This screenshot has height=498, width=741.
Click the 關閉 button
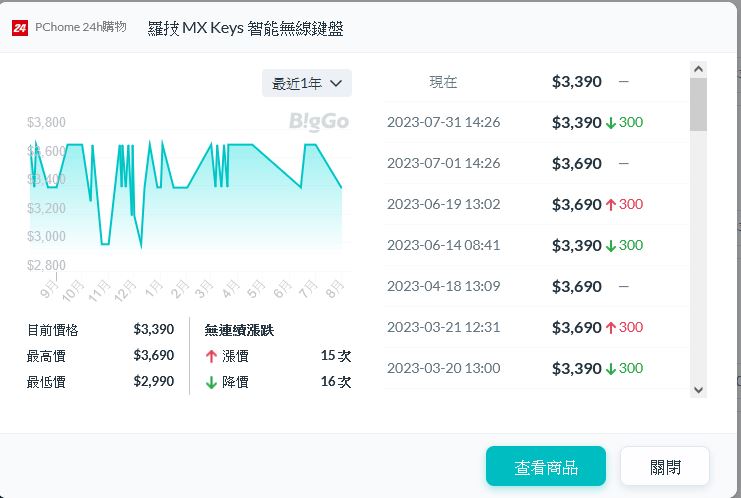(665, 467)
